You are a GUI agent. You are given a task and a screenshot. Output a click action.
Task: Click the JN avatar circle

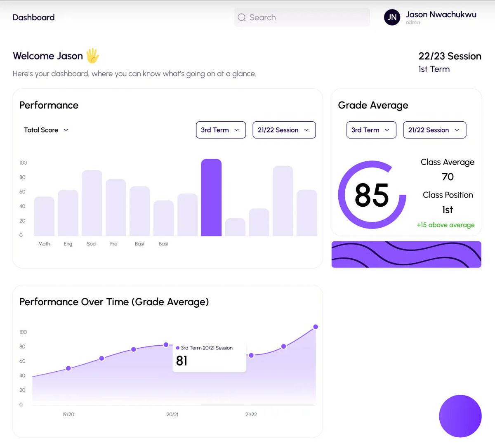click(x=392, y=17)
